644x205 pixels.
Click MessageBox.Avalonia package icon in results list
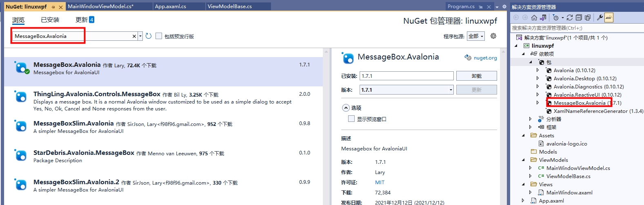tap(21, 67)
